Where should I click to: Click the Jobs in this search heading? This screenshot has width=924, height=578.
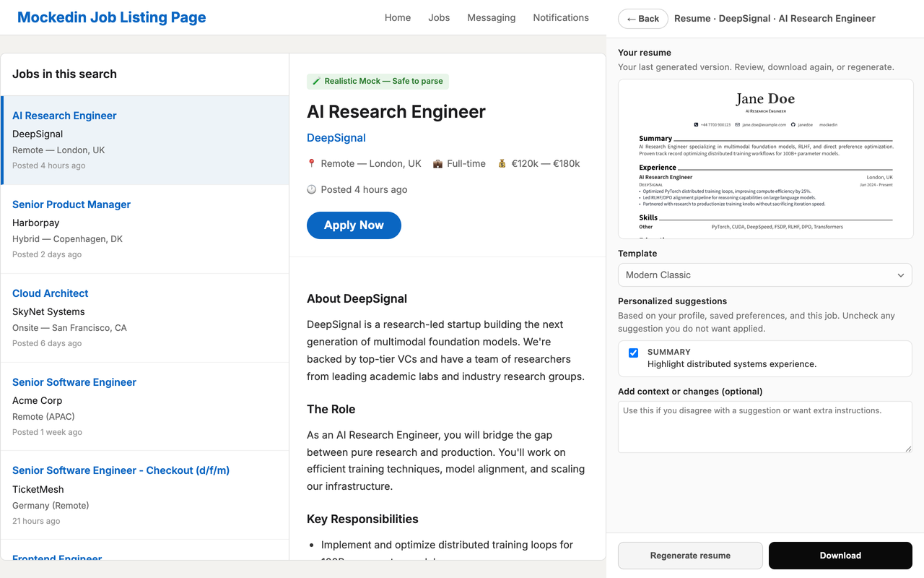click(x=64, y=74)
